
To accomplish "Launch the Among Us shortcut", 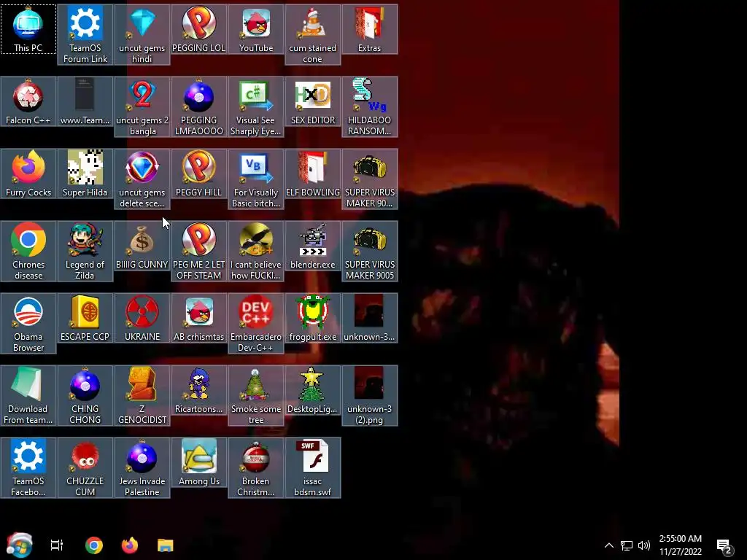I will pyautogui.click(x=198, y=462).
